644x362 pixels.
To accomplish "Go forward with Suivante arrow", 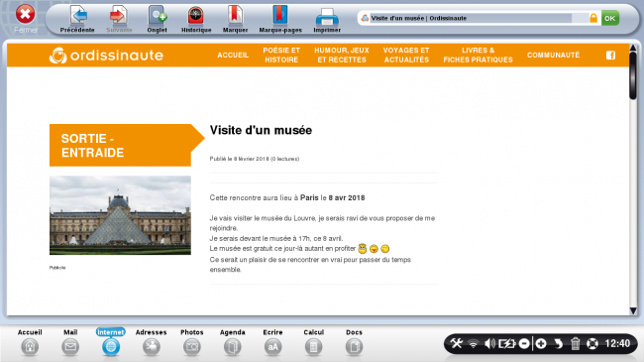I will pos(119,19).
